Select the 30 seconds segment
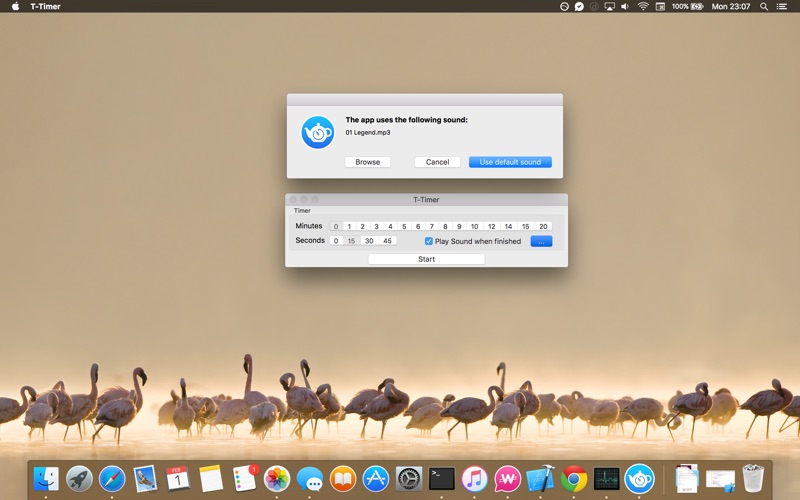800x500 pixels. click(369, 241)
